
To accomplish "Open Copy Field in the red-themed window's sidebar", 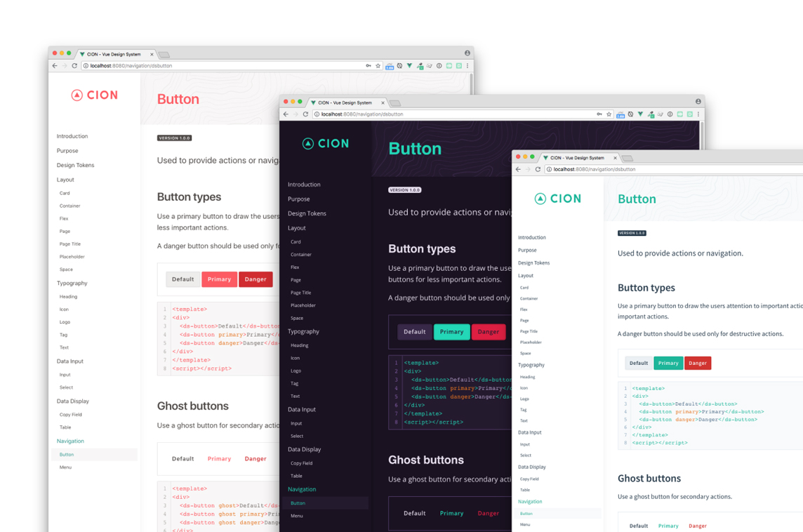I will [71, 415].
